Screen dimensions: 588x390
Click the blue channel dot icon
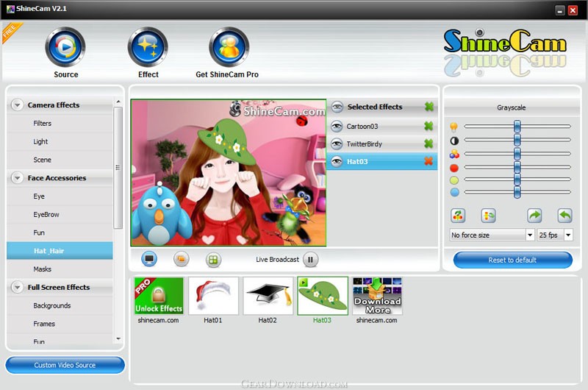click(454, 193)
